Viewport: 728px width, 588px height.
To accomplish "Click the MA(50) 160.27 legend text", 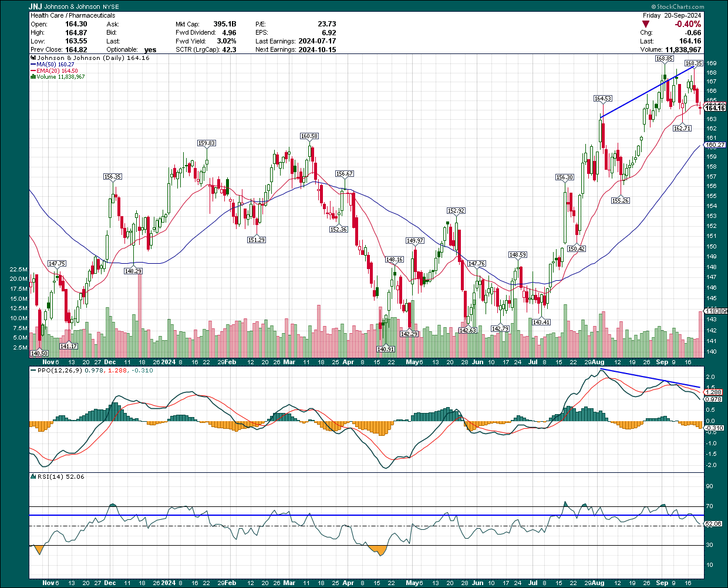I will (x=56, y=65).
